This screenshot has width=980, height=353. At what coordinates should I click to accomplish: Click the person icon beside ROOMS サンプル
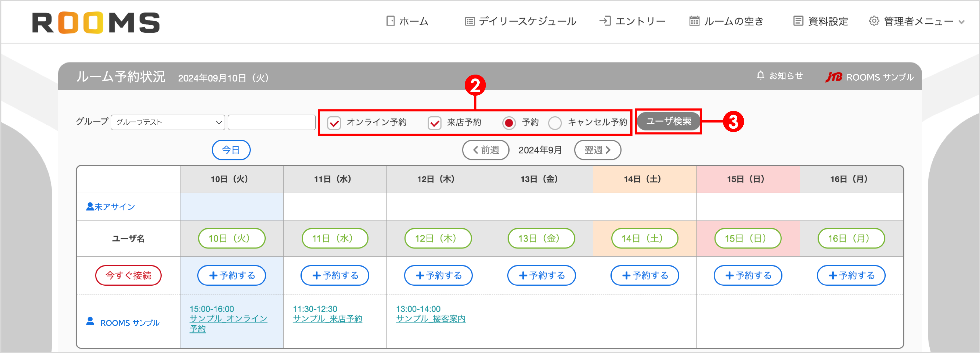(90, 322)
